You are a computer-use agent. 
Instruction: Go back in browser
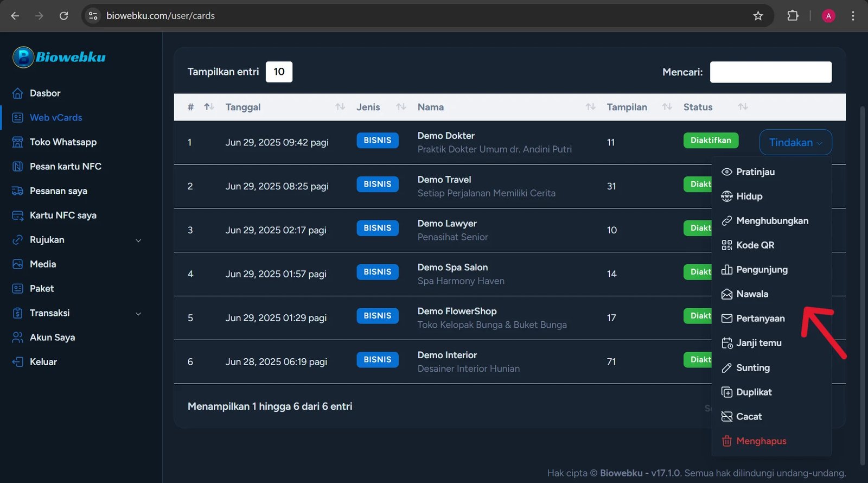15,16
